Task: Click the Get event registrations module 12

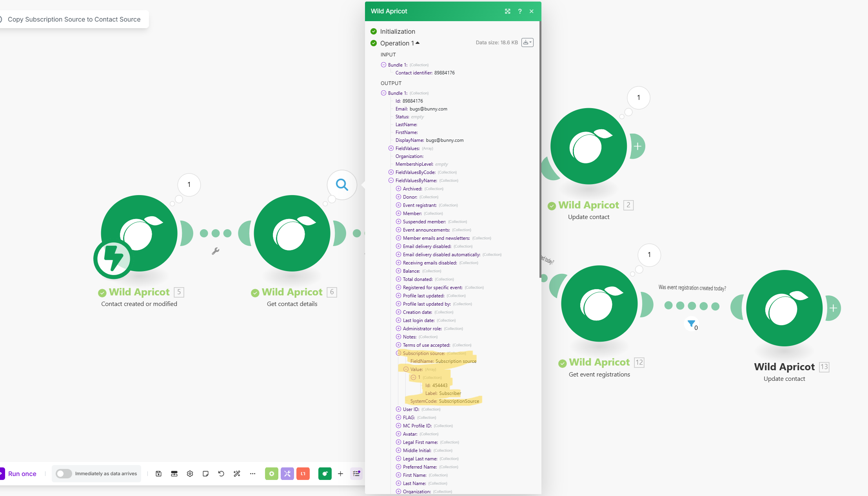Action: (x=599, y=304)
